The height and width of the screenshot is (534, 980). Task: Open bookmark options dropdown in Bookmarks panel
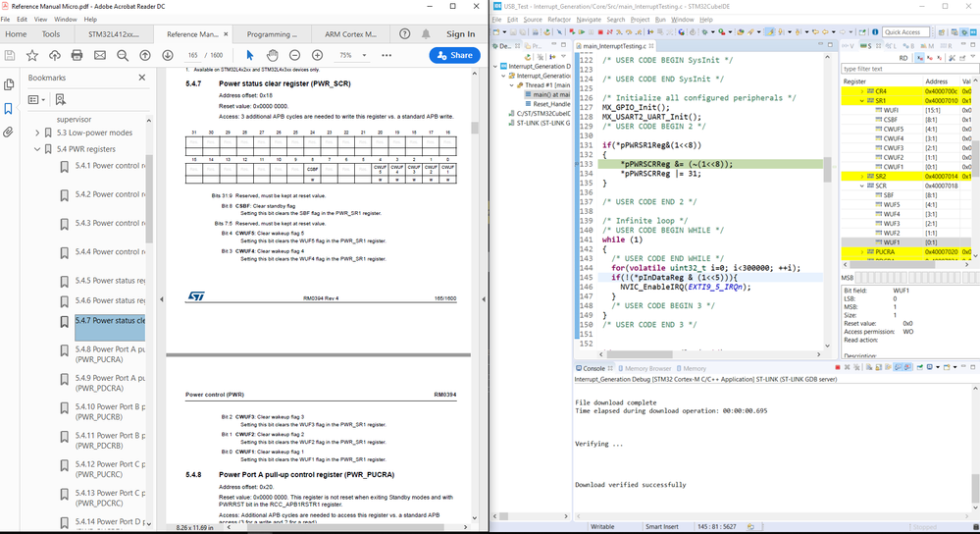pyautogui.click(x=37, y=99)
